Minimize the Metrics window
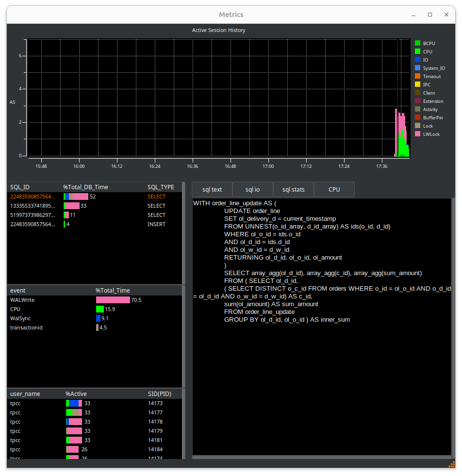Image resolution: width=462 pixels, height=476 pixels. [413, 15]
